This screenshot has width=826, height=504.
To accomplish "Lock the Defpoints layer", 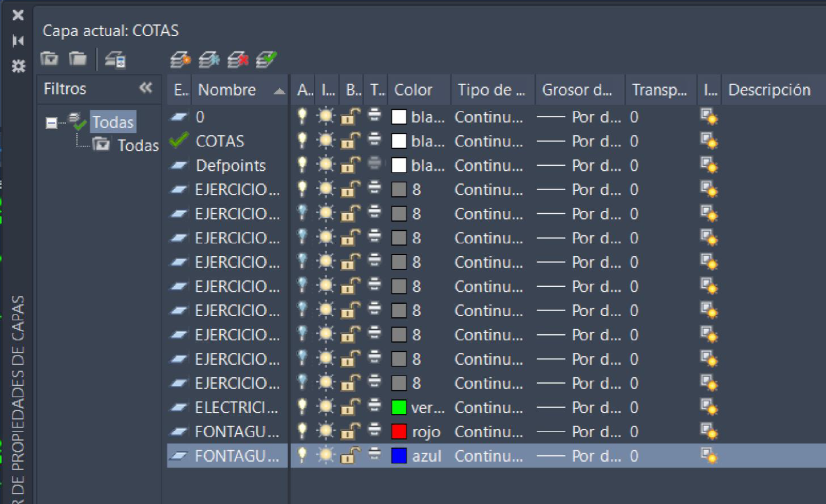I will (x=350, y=165).
